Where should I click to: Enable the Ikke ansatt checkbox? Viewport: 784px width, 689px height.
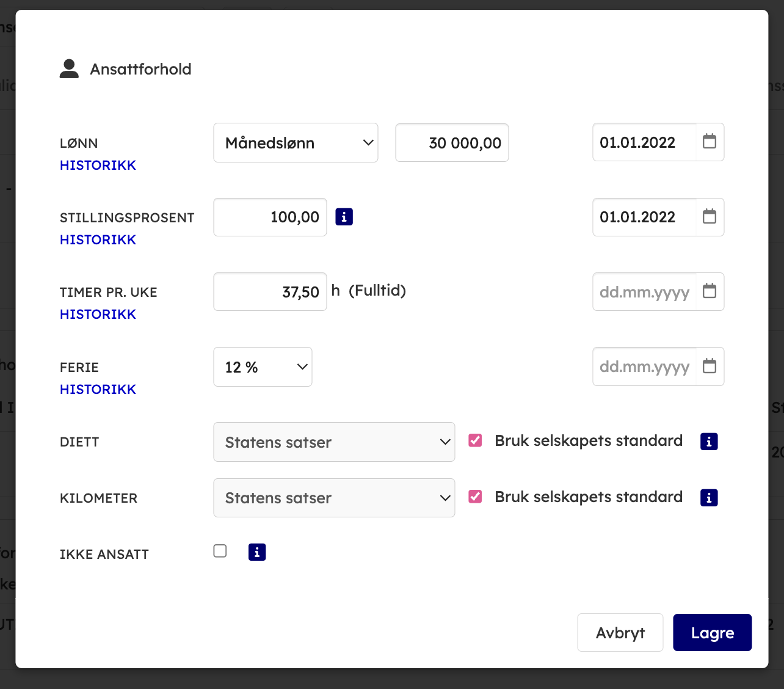(220, 552)
